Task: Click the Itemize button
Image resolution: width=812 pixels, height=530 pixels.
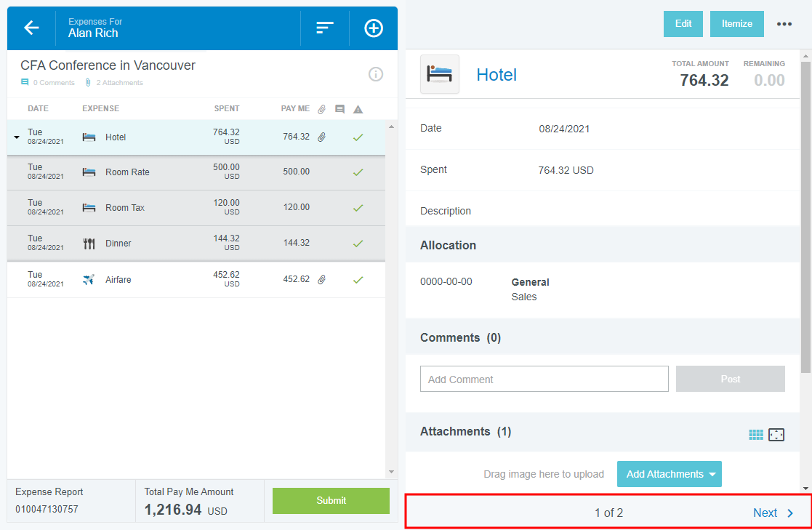Action: pos(736,24)
